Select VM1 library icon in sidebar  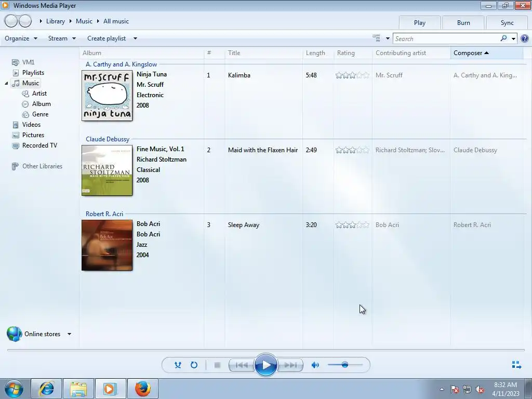[x=15, y=62]
